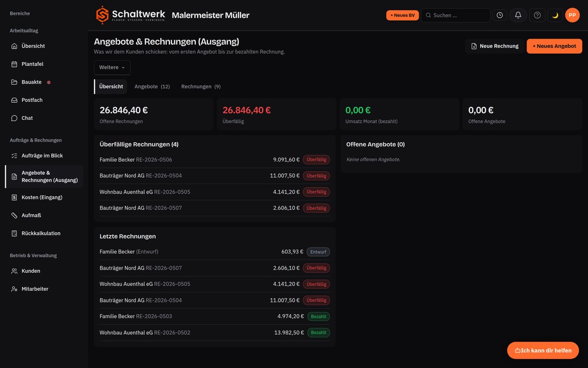The image size is (588, 368).
Task: Open the Bauakte folder icon
Action: click(14, 82)
